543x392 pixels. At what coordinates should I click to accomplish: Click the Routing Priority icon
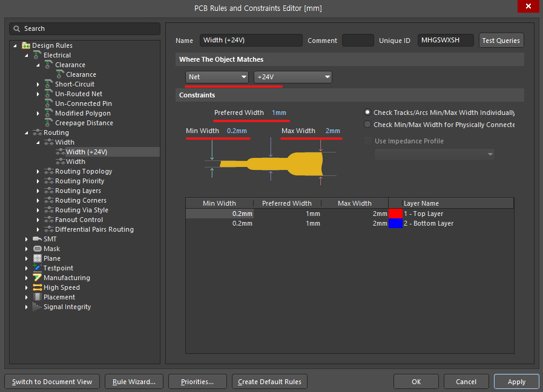[x=49, y=181]
